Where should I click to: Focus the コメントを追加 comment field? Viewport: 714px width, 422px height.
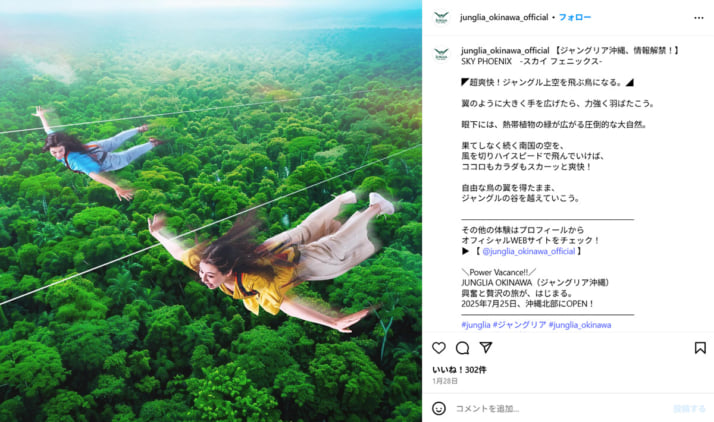tap(560, 408)
